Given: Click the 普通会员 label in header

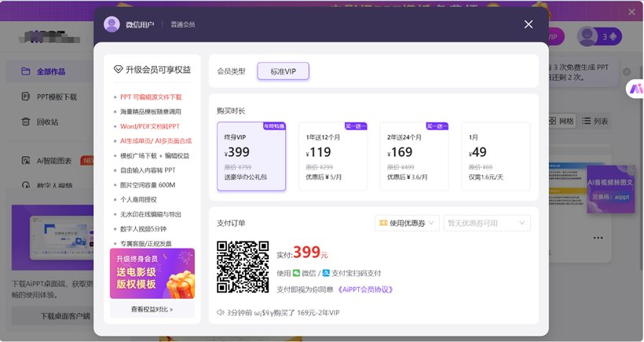Looking at the screenshot, I should [183, 24].
